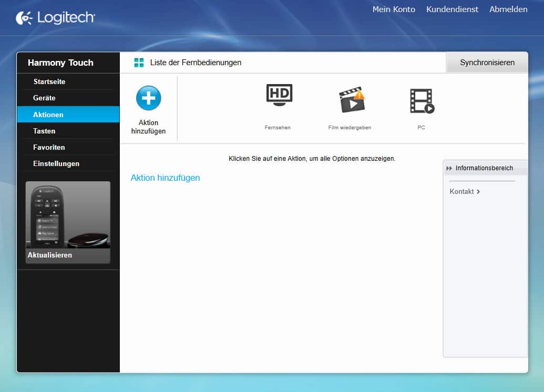Click the Aktualisieren label under the remote image
The image size is (544, 392).
pos(50,255)
